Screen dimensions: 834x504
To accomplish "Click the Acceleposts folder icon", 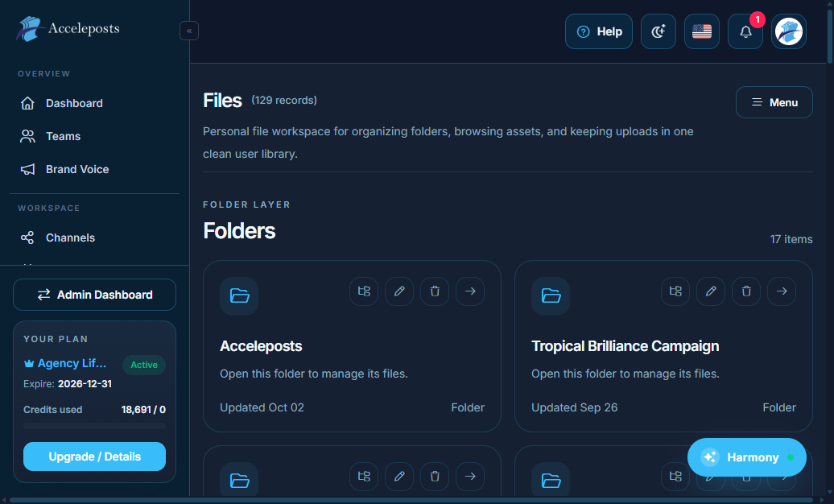I will click(239, 296).
